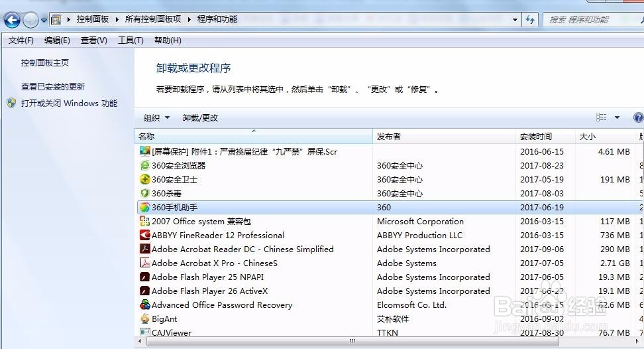
Task: Click the 2017-09-06 install date cell
Action: pyautogui.click(x=542, y=249)
